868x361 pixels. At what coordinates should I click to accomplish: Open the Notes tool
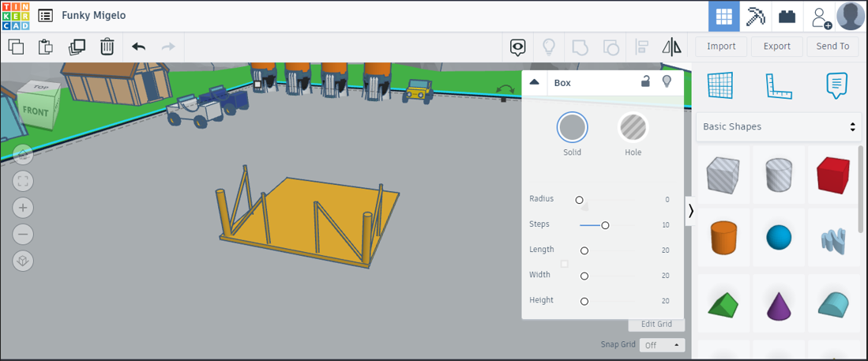pyautogui.click(x=836, y=86)
